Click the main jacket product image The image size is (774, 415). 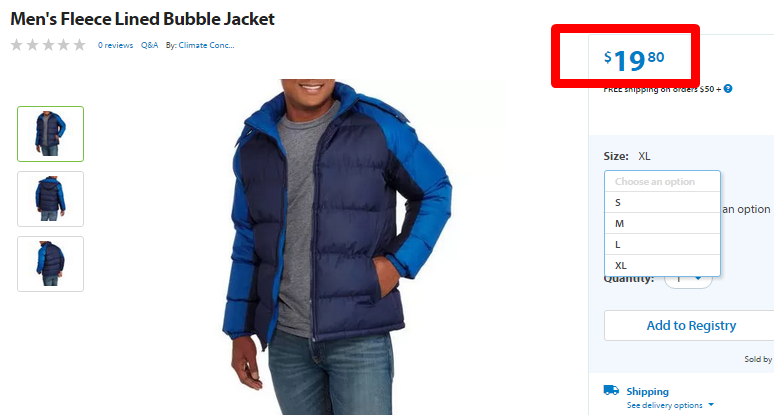tap(337, 247)
